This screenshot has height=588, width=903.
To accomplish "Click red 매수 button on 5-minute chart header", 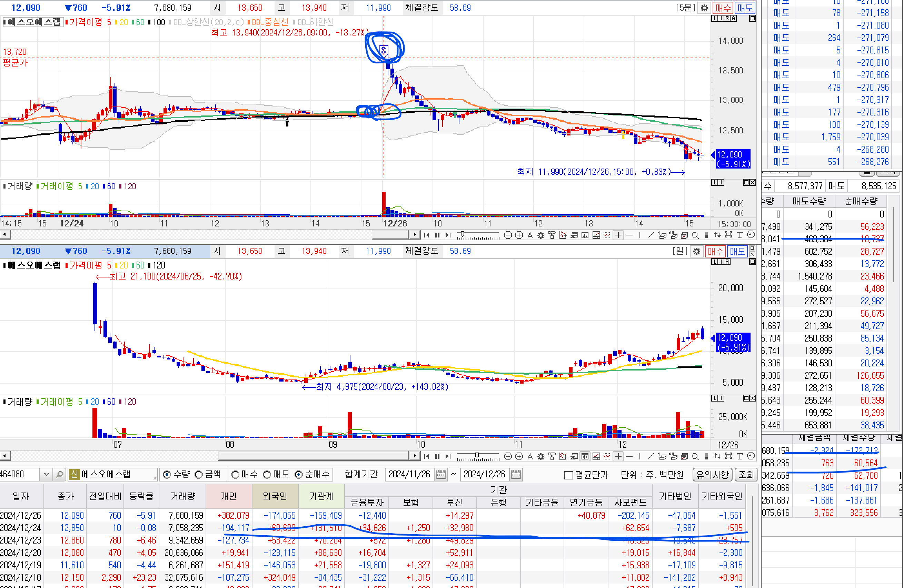I will (722, 8).
